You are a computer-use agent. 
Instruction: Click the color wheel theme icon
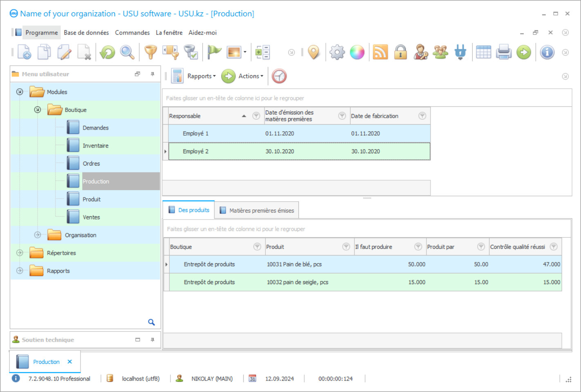[357, 52]
